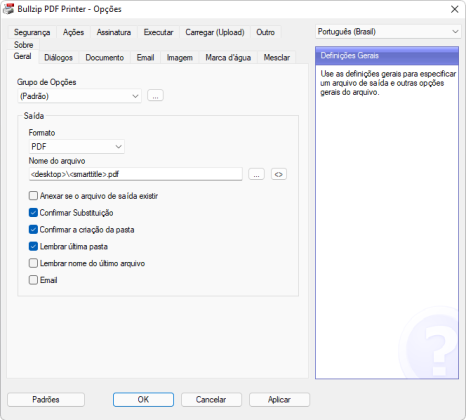Open the Assinatura tab
466x420 pixels.
click(114, 32)
